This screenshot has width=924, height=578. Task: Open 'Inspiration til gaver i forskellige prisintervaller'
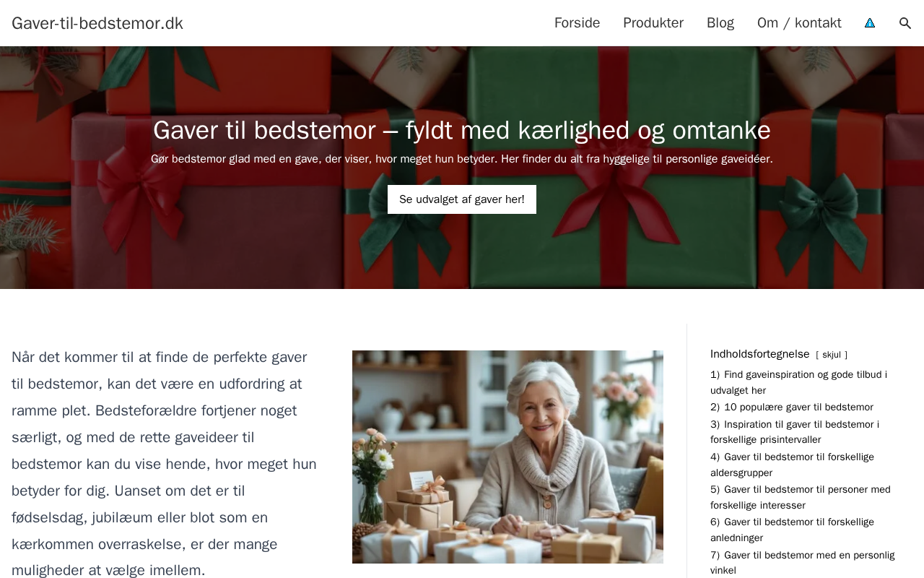pos(795,432)
